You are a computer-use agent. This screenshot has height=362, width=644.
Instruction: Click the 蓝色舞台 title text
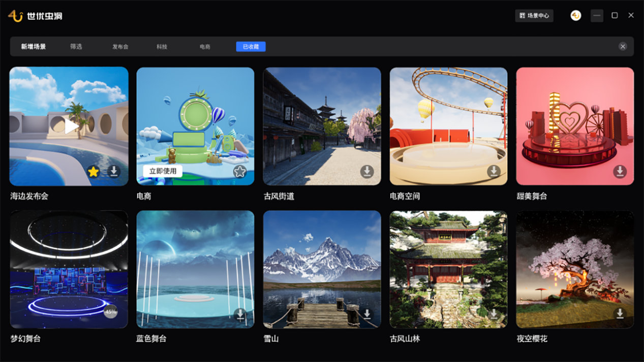point(151,339)
